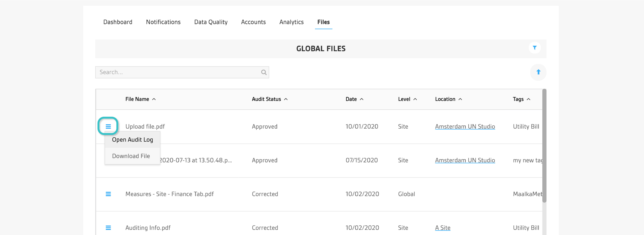This screenshot has height=235, width=644.
Task: Select the Accounts tab
Action: coord(253,22)
